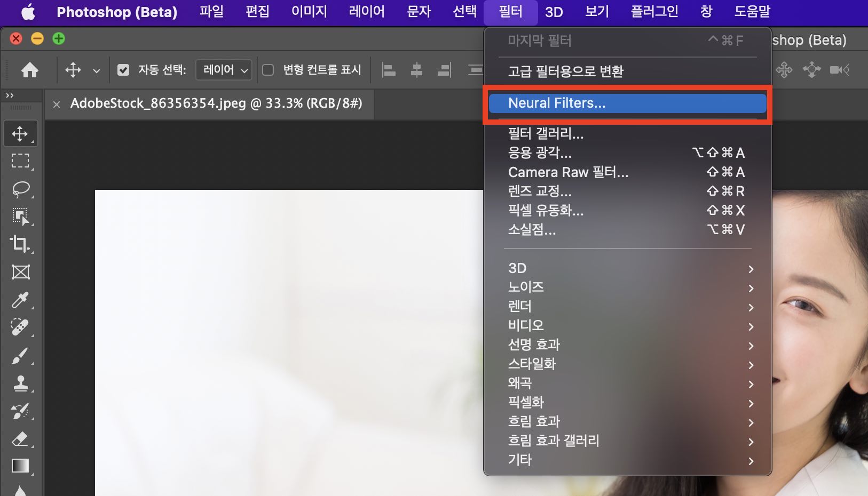
Task: Open the 3D menu in menu bar
Action: coord(554,12)
